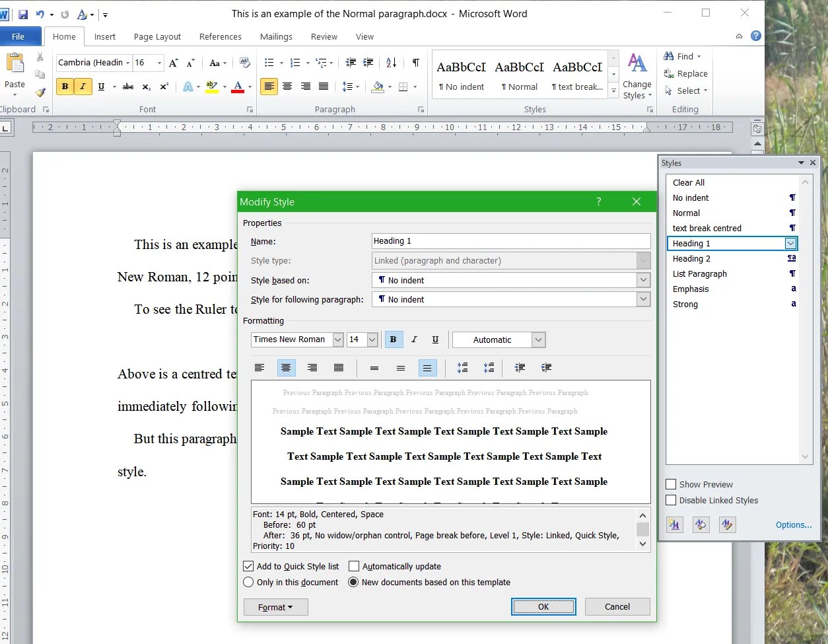Click the increase paragraph spacing icon in dialog
828x644 pixels.
(462, 368)
